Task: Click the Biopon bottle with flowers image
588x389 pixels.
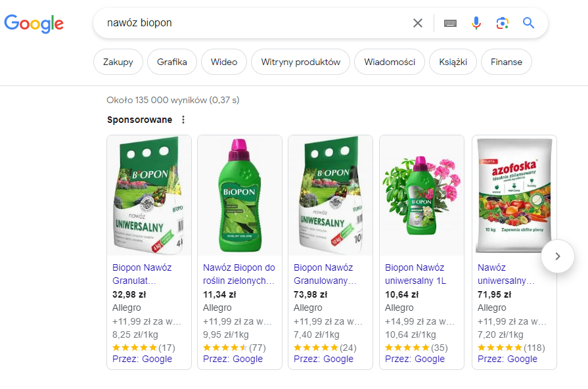Action: click(422, 195)
